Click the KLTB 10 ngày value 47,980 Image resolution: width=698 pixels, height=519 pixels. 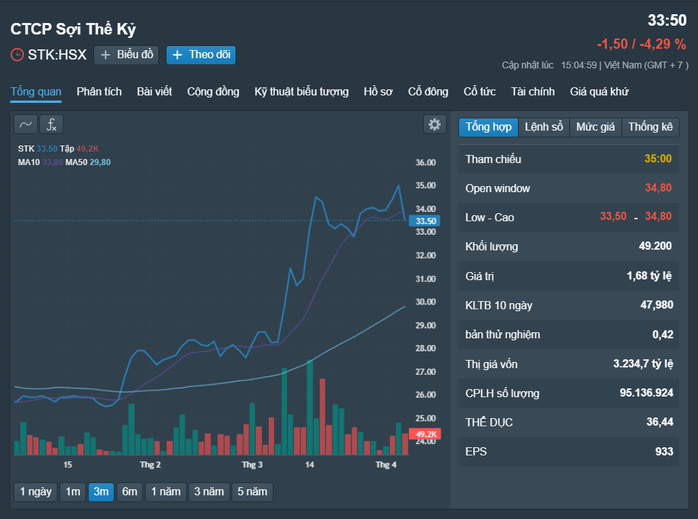(x=657, y=305)
